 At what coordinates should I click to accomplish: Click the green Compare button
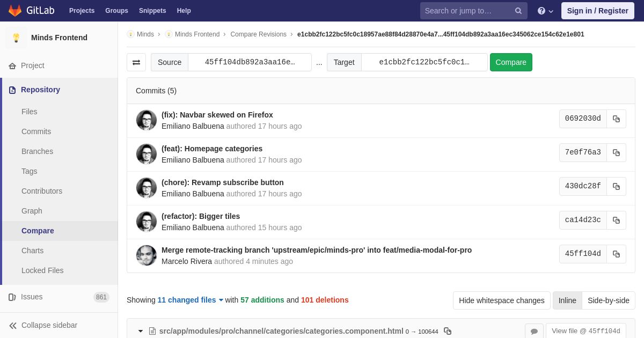point(511,62)
